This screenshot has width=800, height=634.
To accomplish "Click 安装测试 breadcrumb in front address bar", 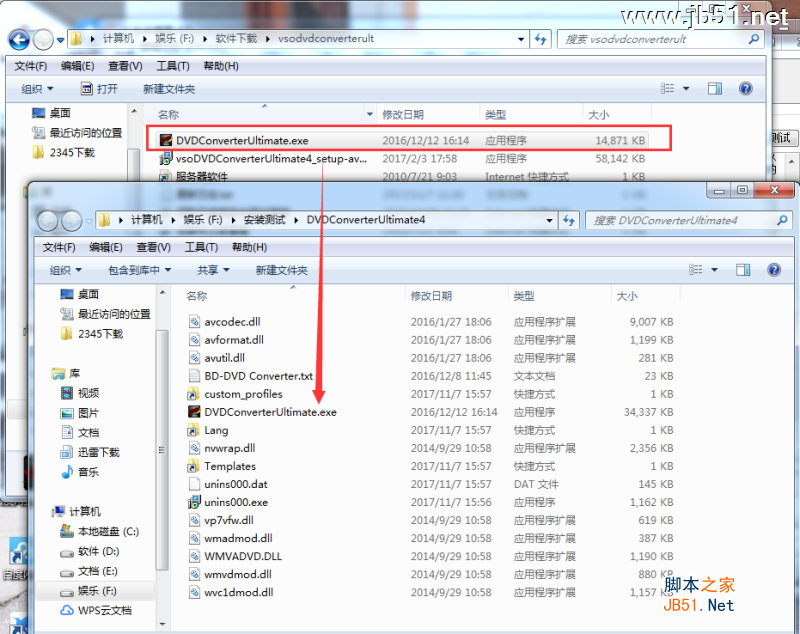I will [264, 220].
